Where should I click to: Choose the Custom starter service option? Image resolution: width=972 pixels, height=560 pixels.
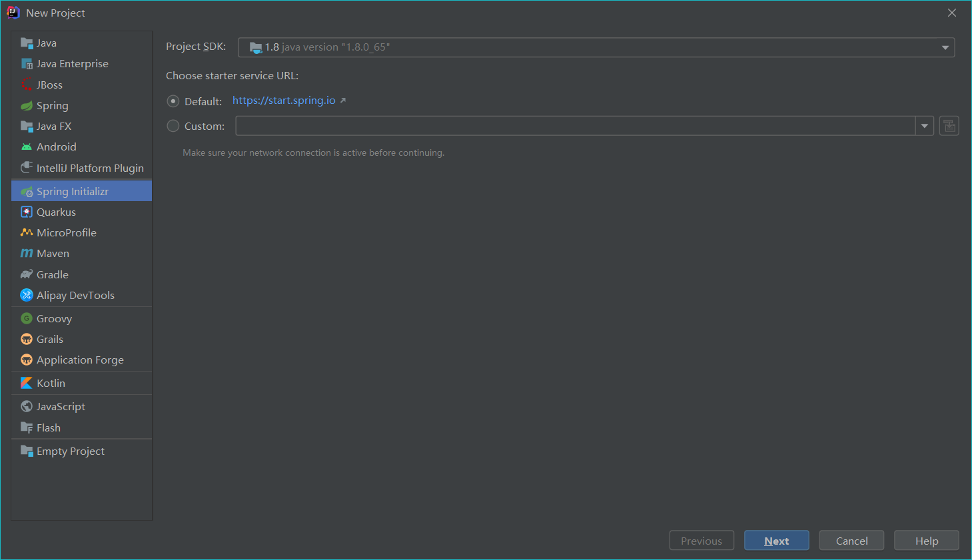(173, 125)
